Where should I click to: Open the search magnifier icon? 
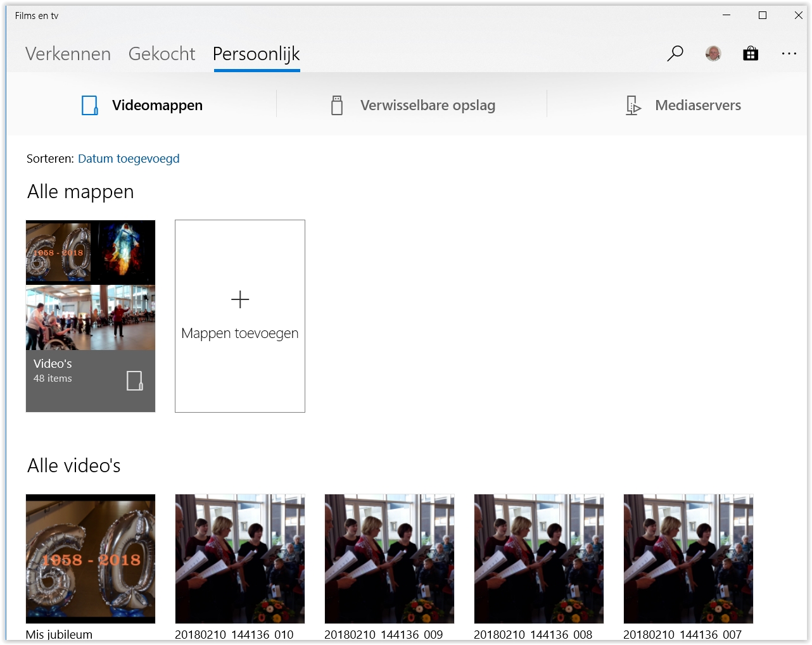[675, 54]
